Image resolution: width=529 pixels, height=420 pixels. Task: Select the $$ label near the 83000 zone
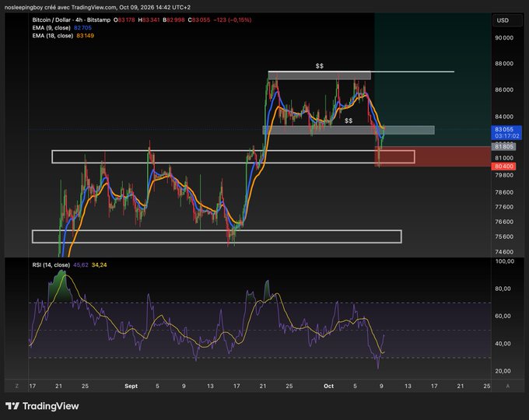(349, 121)
